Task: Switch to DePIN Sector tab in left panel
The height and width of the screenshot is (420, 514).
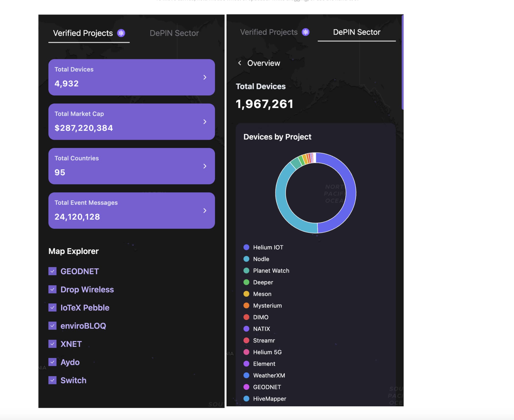Action: point(174,33)
